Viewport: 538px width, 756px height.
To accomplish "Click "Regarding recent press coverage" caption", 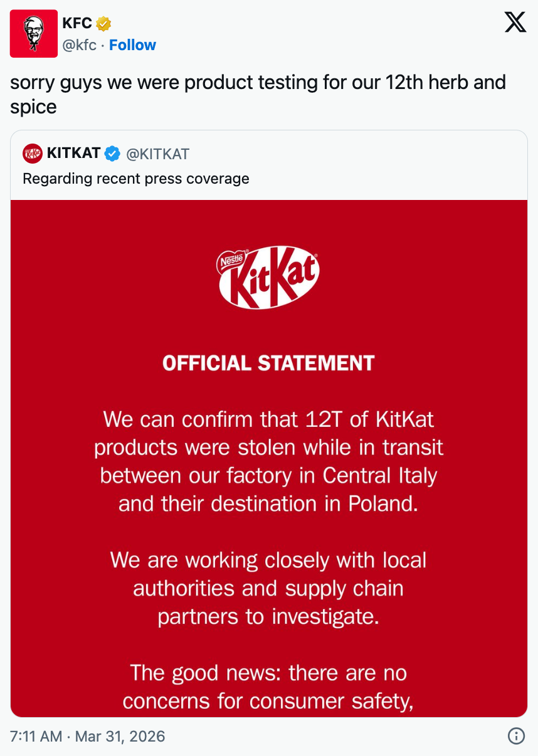I will (x=136, y=179).
